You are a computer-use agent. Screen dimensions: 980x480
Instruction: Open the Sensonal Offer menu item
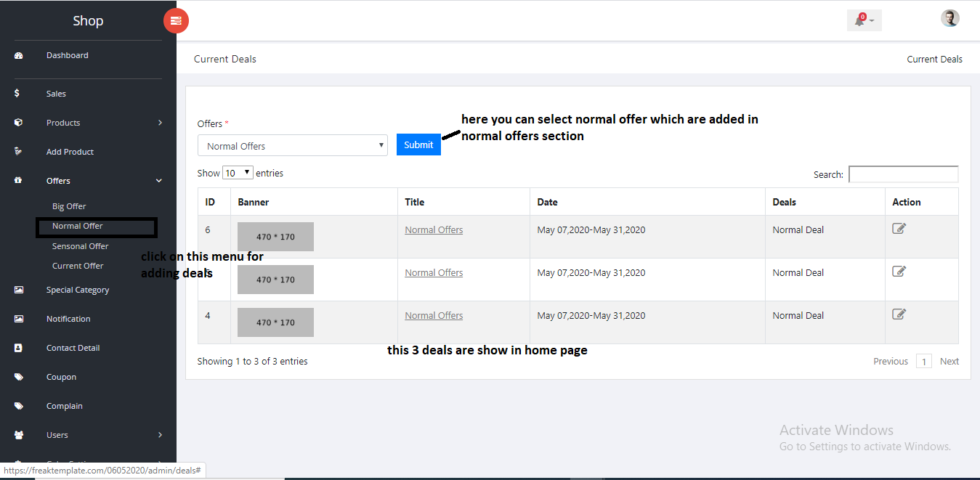pos(80,246)
